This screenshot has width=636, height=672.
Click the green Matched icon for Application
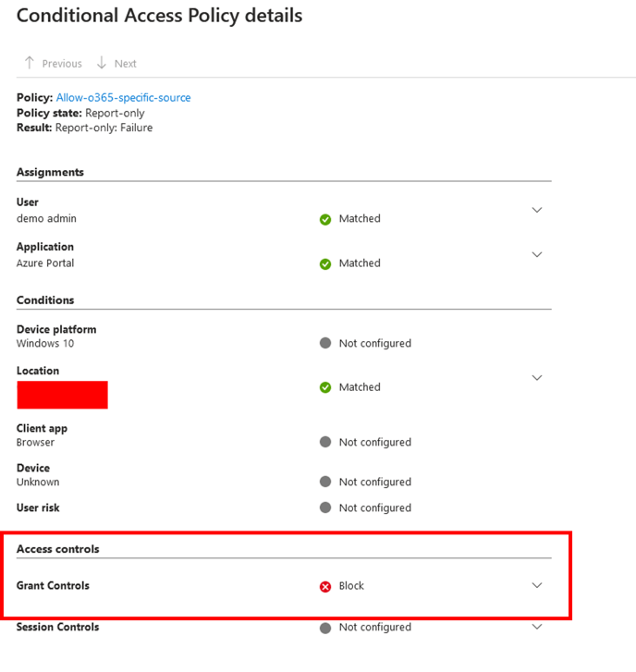pos(325,263)
